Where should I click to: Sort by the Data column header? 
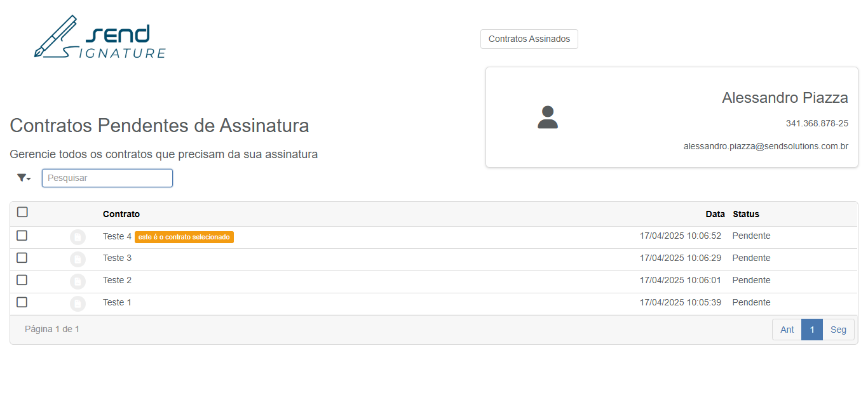(x=715, y=214)
